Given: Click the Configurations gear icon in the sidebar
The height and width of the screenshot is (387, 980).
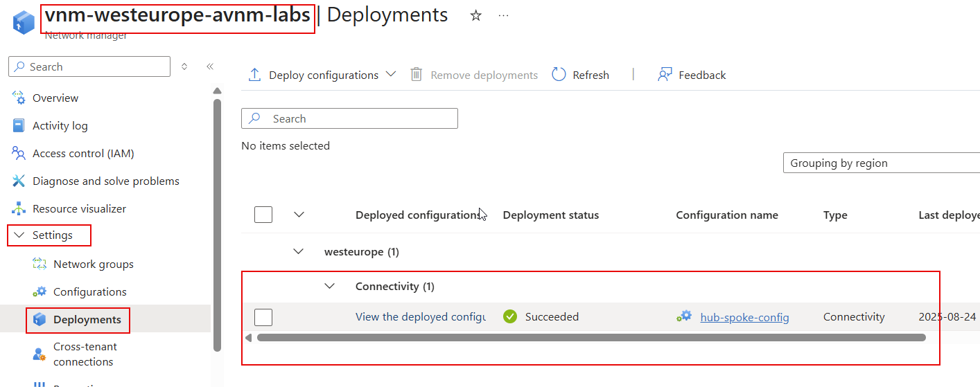Looking at the screenshot, I should tap(40, 292).
